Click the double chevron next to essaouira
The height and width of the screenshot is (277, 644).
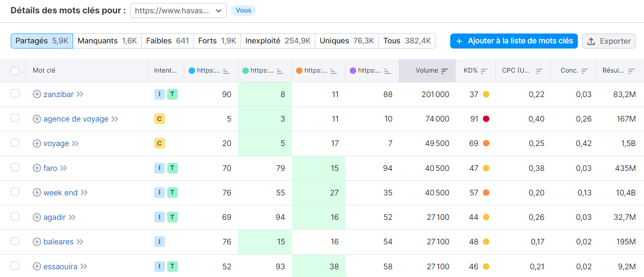tap(84, 267)
